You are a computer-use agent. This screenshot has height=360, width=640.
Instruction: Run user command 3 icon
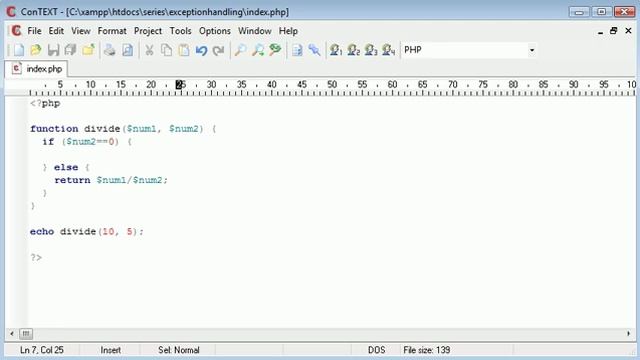[x=371, y=50]
